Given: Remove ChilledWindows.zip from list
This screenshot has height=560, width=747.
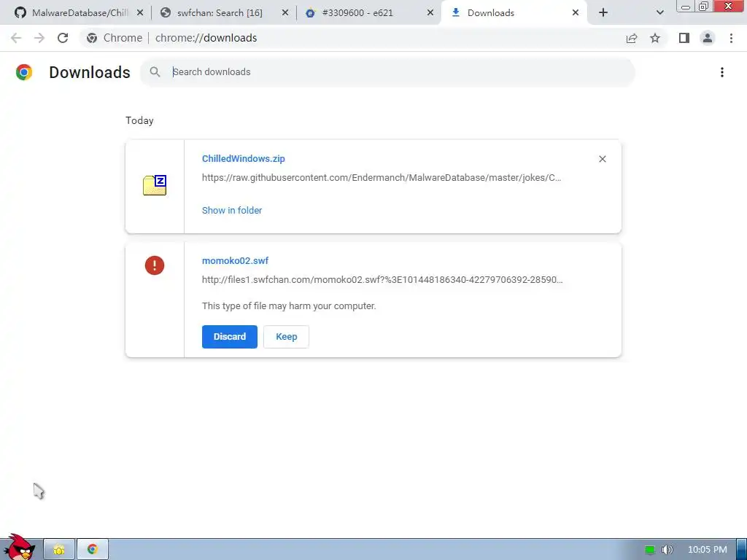Looking at the screenshot, I should click(x=602, y=159).
